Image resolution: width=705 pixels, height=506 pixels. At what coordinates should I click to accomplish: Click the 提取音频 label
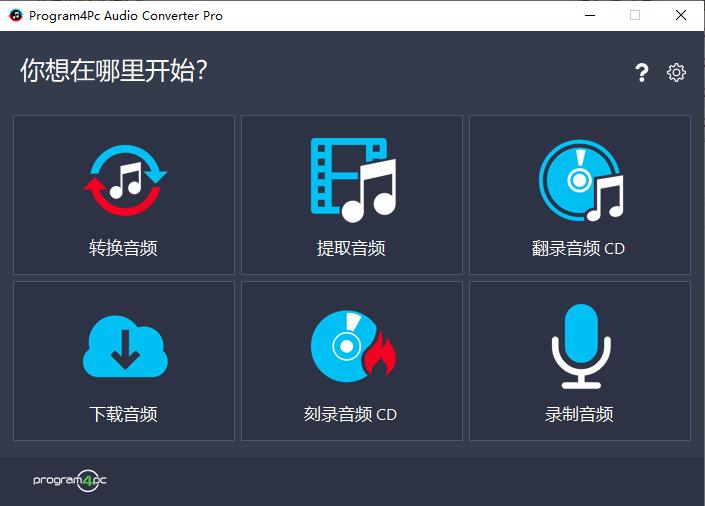click(x=351, y=248)
